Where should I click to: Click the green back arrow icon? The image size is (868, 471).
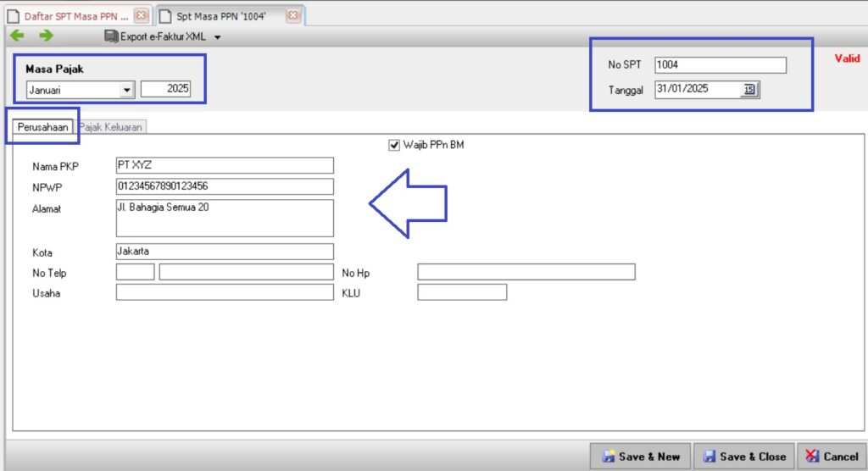17,36
